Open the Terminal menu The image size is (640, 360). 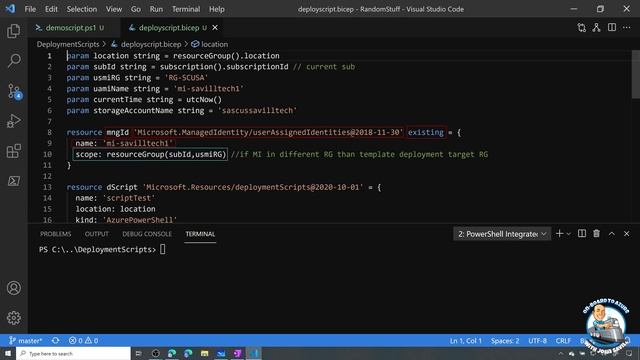click(186, 9)
